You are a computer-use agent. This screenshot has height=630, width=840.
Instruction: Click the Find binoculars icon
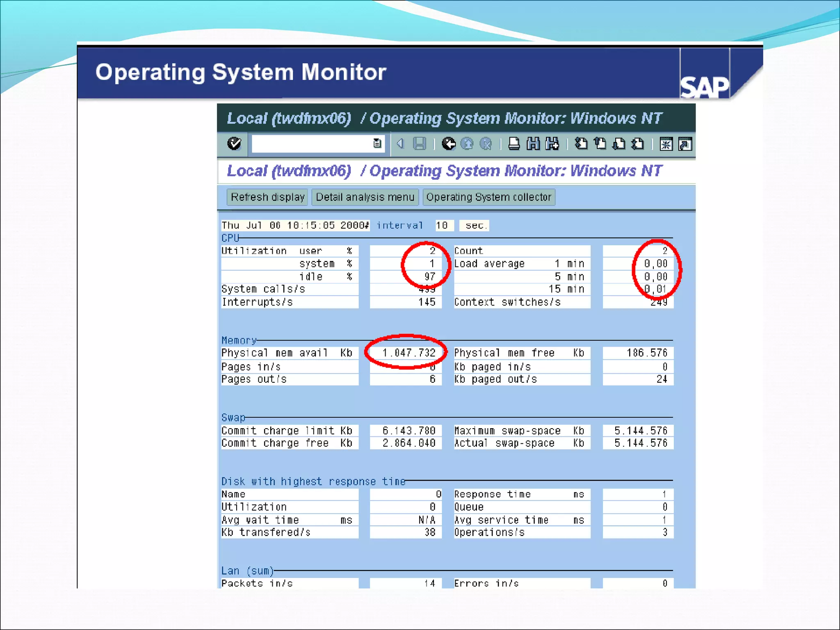(x=533, y=144)
